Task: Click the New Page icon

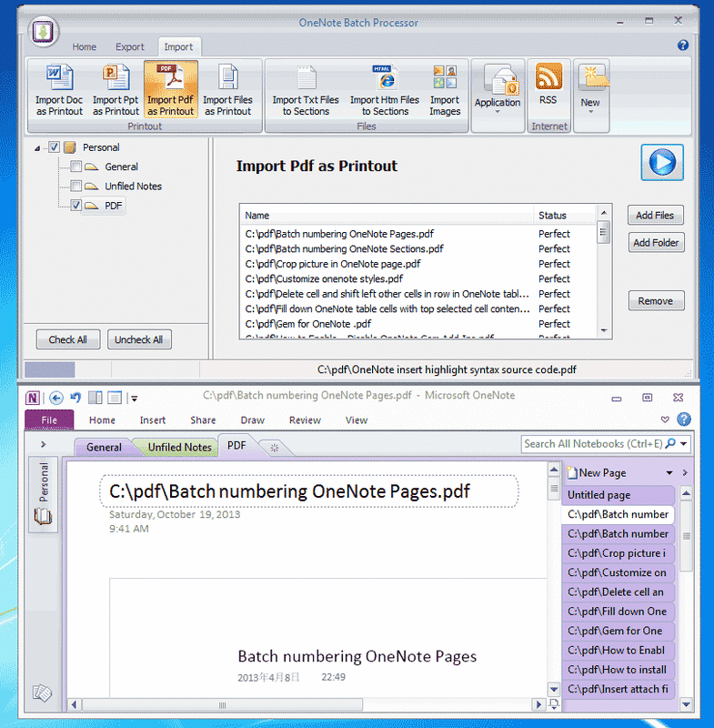Action: [572, 472]
